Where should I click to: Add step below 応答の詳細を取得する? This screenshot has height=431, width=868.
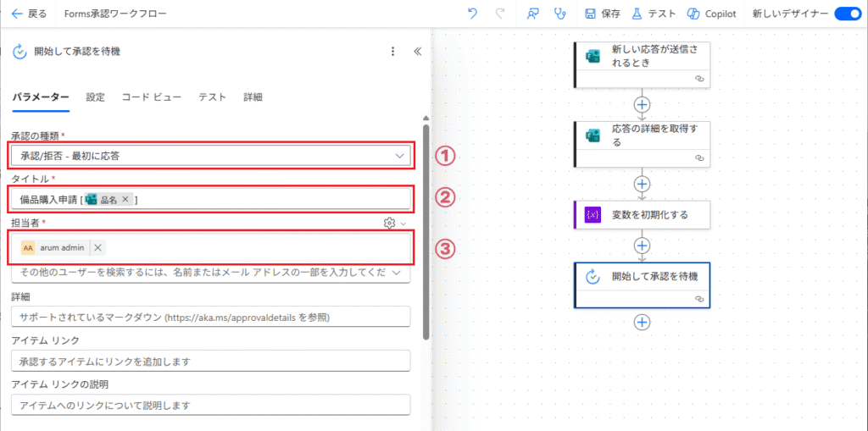[643, 183]
